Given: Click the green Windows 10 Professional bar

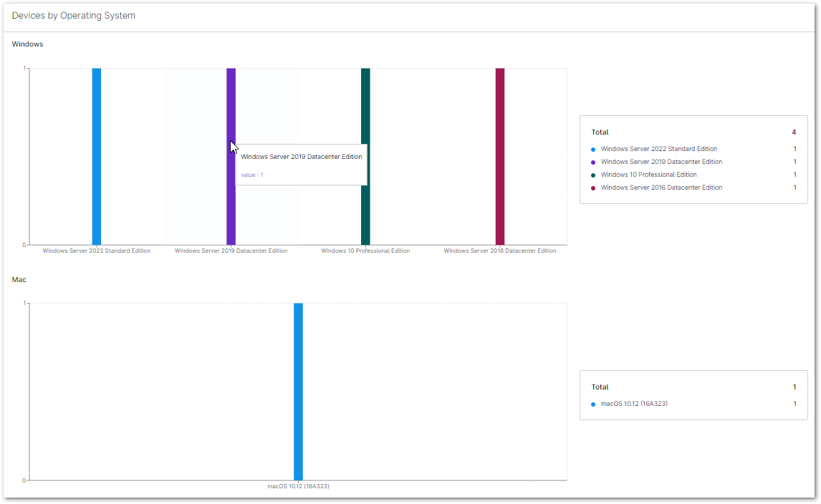Looking at the screenshot, I should tap(365, 156).
